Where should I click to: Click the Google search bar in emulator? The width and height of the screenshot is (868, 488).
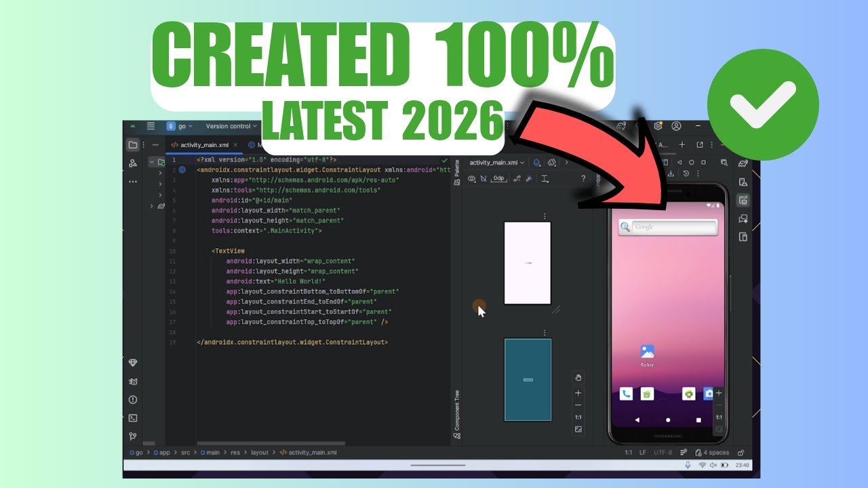pyautogui.click(x=668, y=227)
